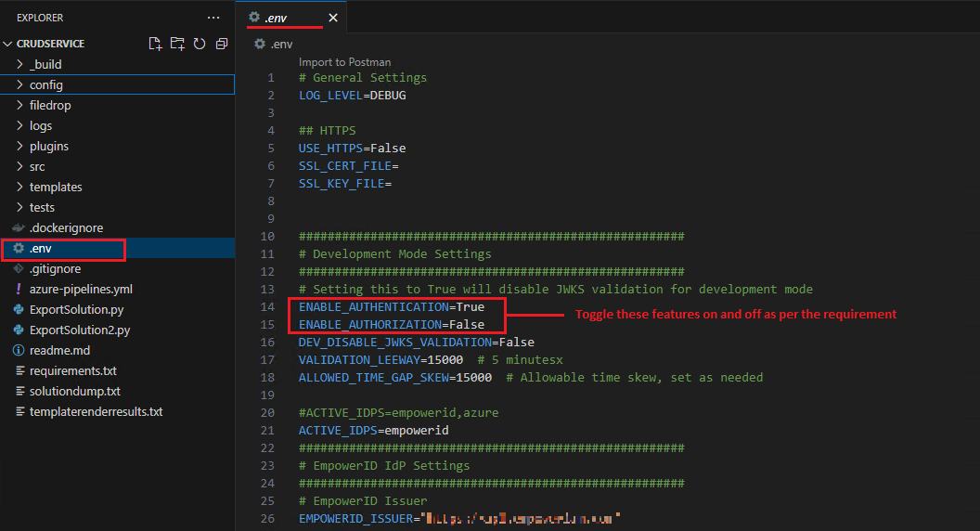980x531 pixels.
Task: Click the '# General Settings' comment
Action: pos(363,78)
